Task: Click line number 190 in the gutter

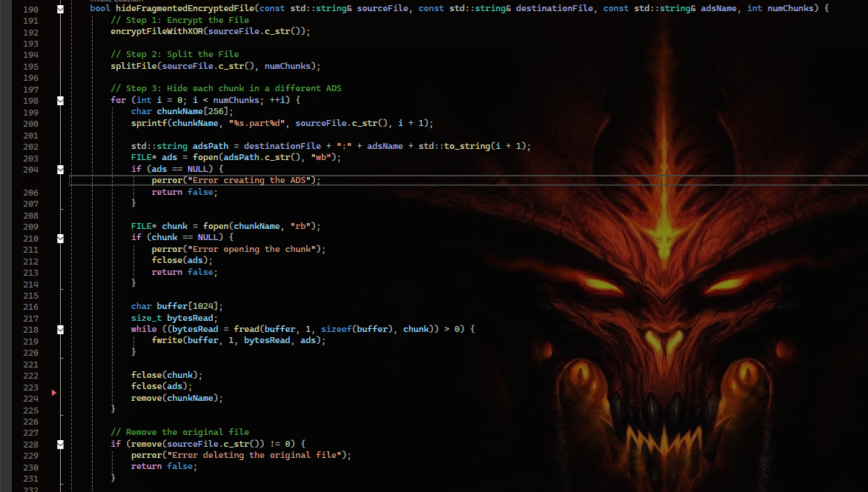Action: click(x=30, y=8)
